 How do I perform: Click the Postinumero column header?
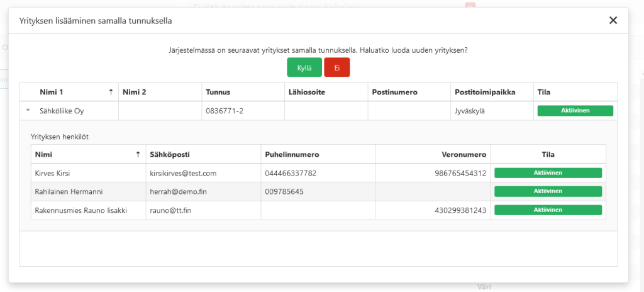pyautogui.click(x=394, y=92)
